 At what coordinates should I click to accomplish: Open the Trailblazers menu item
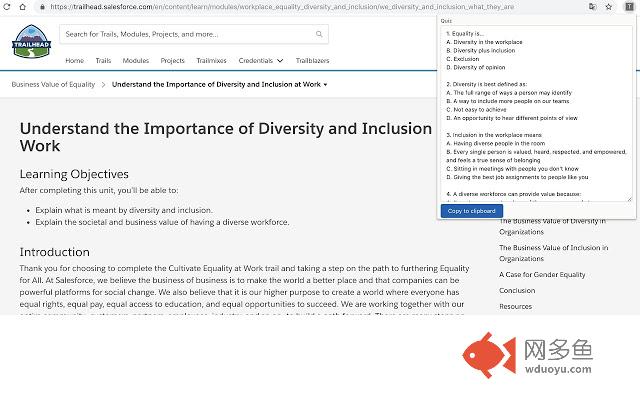[313, 60]
